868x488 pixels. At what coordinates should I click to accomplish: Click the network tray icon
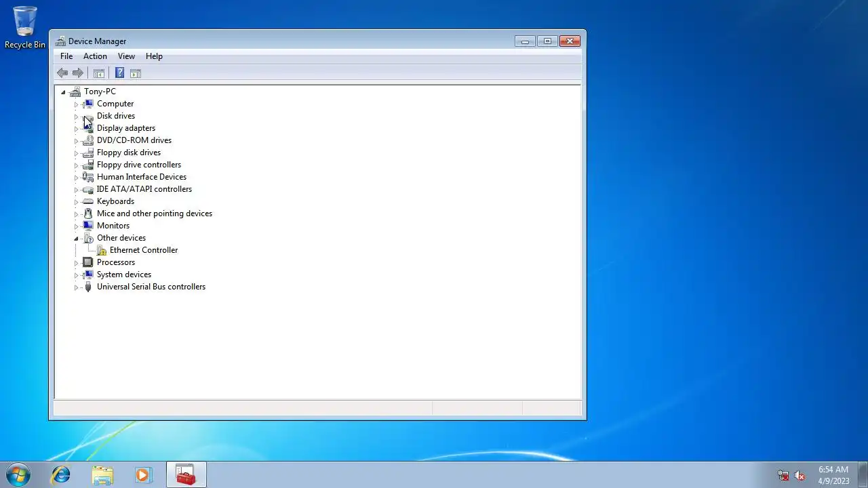[783, 476]
